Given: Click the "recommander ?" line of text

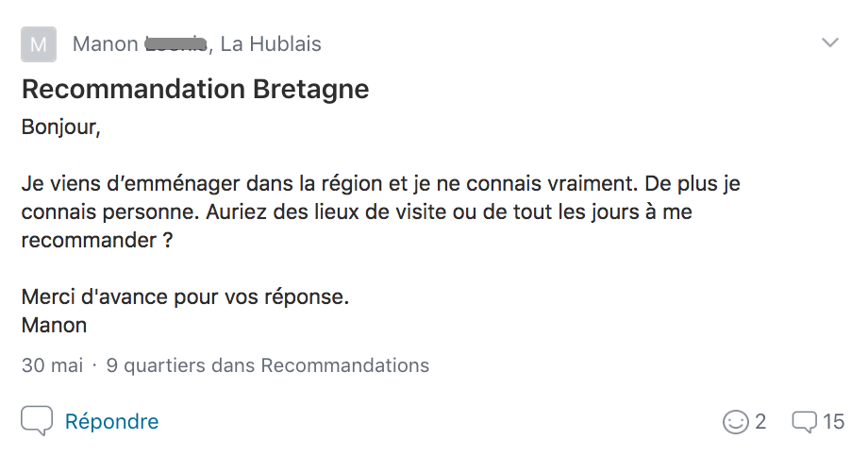Looking at the screenshot, I should pyautogui.click(x=97, y=241).
